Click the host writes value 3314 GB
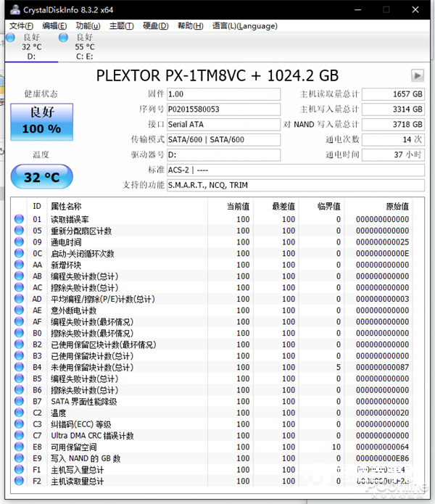Viewport: 435px width, 504px height. [x=393, y=110]
